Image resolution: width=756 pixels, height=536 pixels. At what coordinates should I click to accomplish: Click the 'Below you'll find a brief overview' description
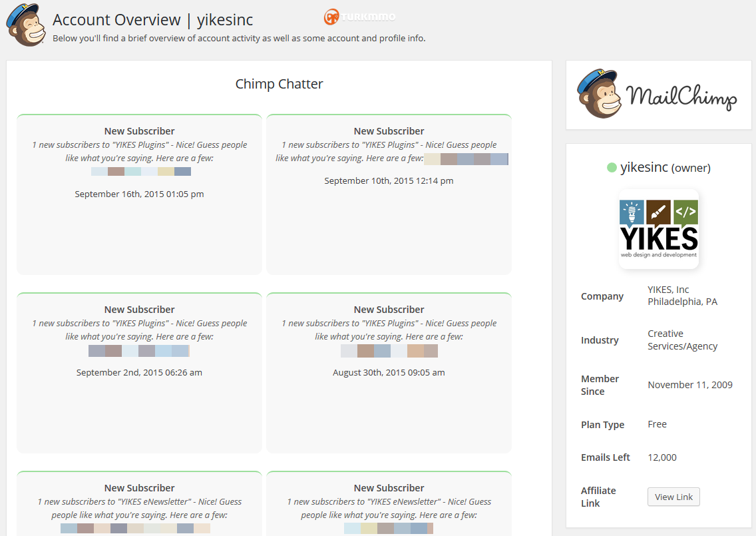[x=239, y=38]
